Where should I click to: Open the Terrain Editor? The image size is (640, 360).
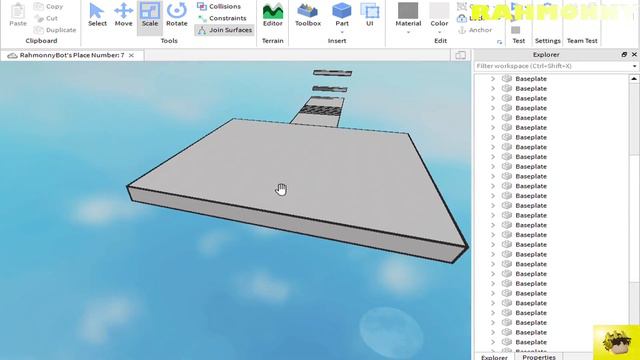tap(273, 15)
